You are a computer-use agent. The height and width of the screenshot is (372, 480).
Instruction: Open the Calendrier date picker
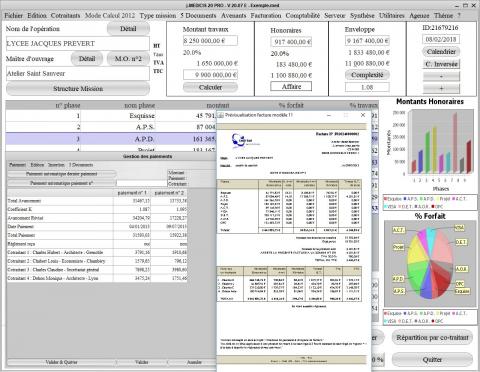(x=441, y=52)
